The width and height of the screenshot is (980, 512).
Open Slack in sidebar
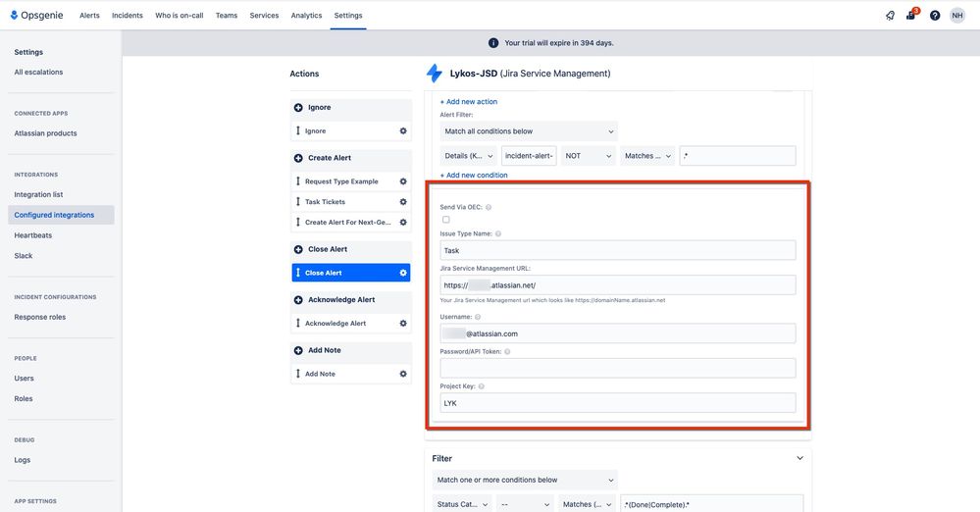(24, 256)
